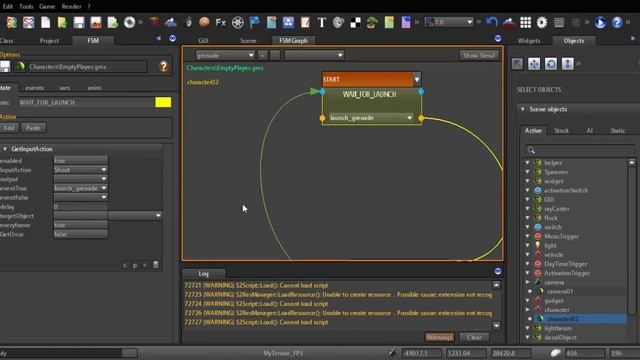Image resolution: width=640 pixels, height=360 pixels.
Task: Click the Paste action button
Action: pos(33,128)
